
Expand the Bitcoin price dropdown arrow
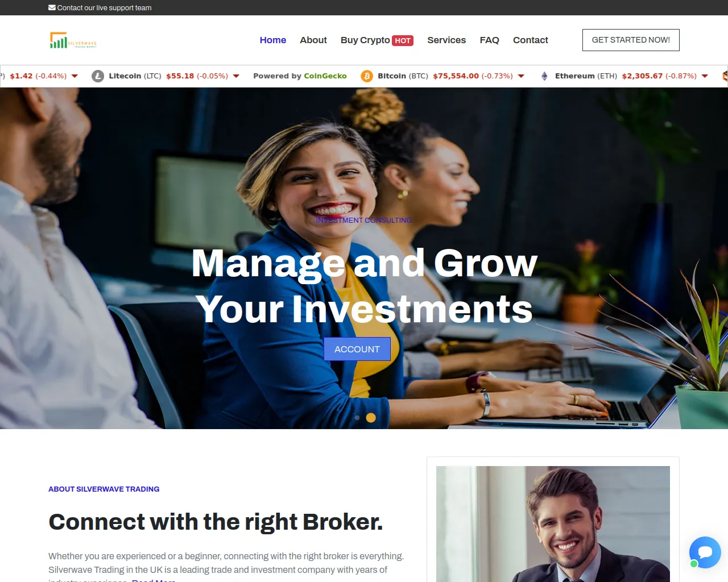tap(521, 76)
